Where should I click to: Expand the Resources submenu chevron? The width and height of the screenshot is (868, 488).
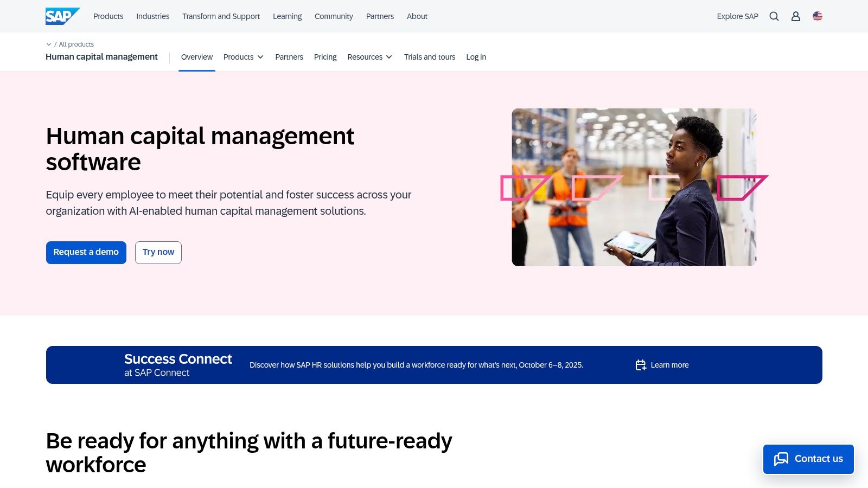(389, 57)
